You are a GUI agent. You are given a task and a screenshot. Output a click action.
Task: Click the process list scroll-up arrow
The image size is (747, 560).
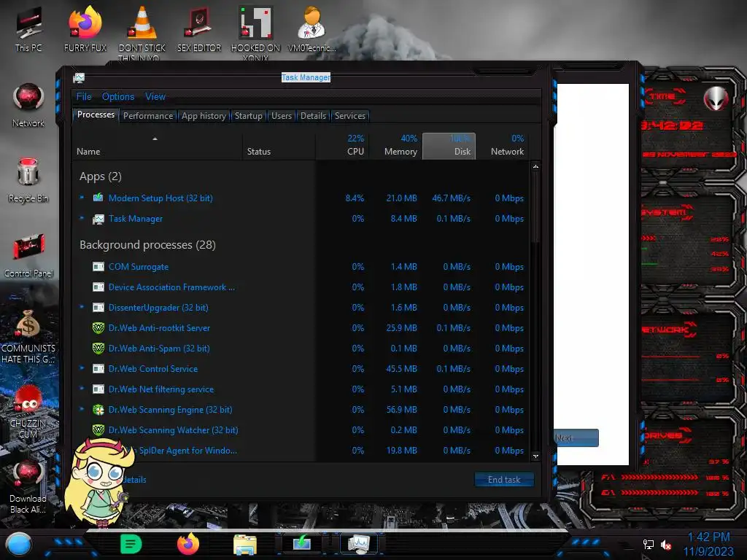point(535,166)
